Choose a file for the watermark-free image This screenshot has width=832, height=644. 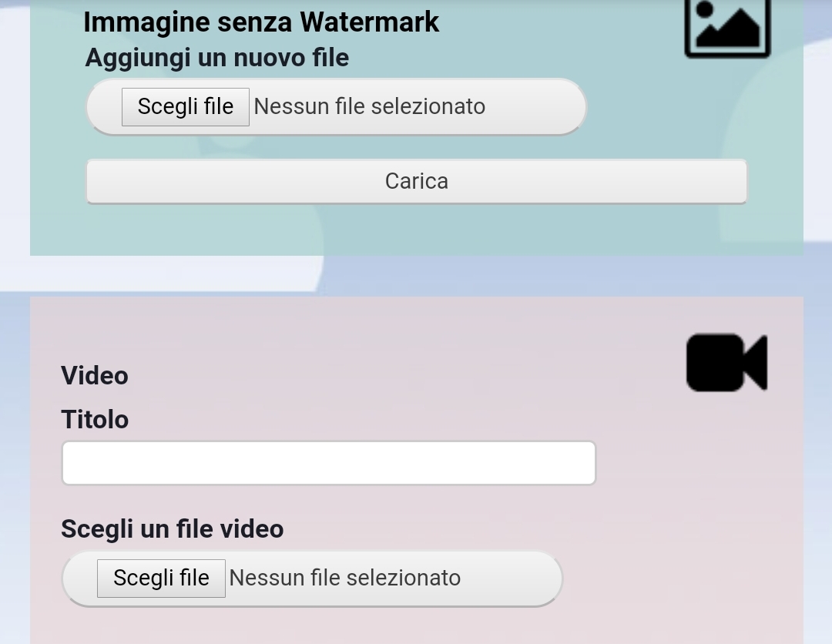(185, 106)
